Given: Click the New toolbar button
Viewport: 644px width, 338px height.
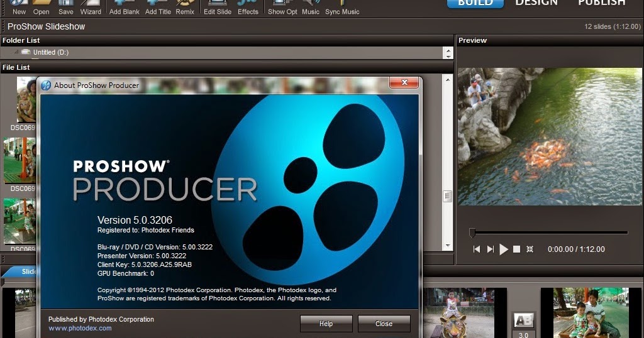Looking at the screenshot, I should [19, 8].
